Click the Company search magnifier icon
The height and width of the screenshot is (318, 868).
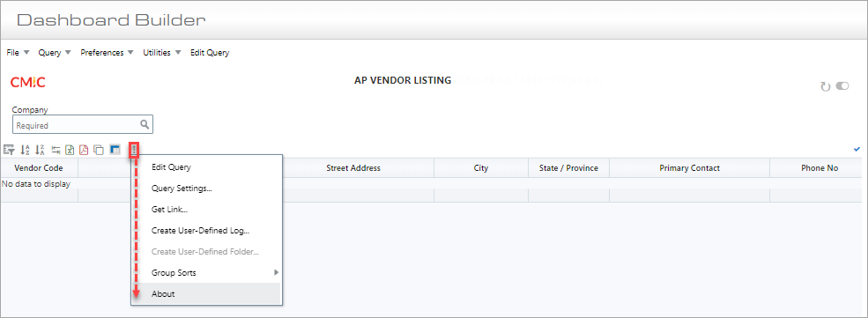click(145, 124)
